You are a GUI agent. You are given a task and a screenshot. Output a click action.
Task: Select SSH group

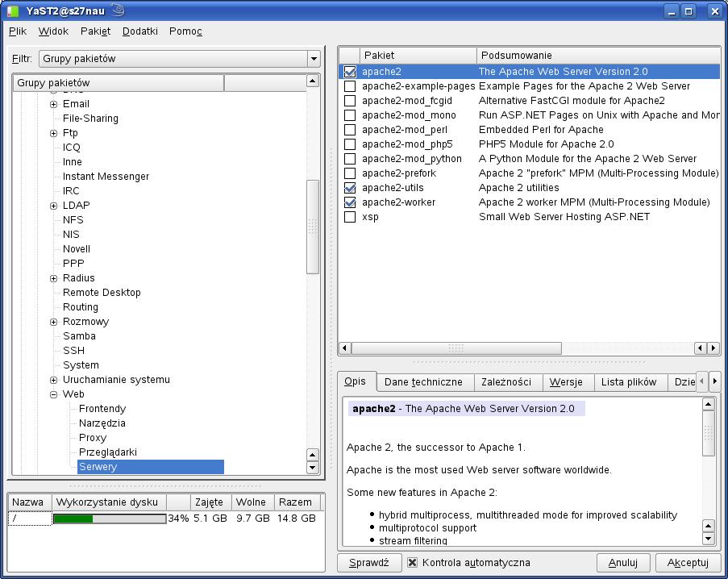[74, 351]
